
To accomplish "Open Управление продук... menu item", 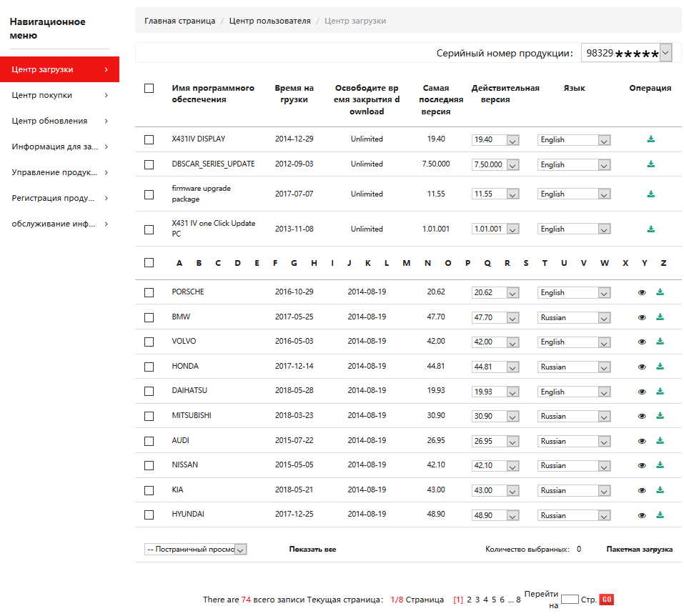I will [x=60, y=172].
